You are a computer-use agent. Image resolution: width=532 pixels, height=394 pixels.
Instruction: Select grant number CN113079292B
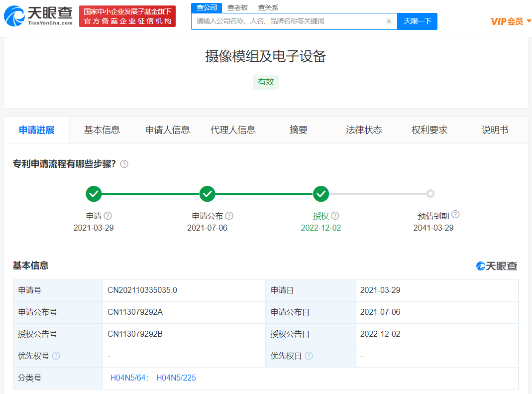point(135,334)
